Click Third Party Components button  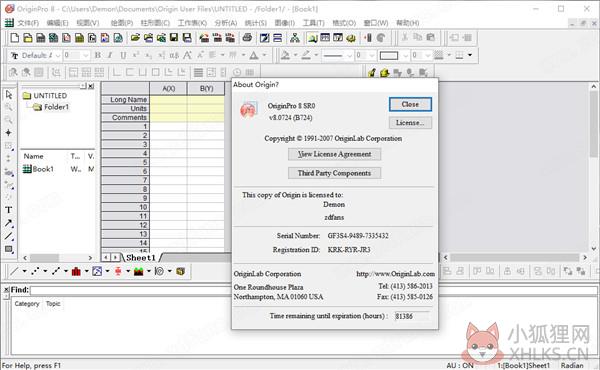[x=334, y=173]
